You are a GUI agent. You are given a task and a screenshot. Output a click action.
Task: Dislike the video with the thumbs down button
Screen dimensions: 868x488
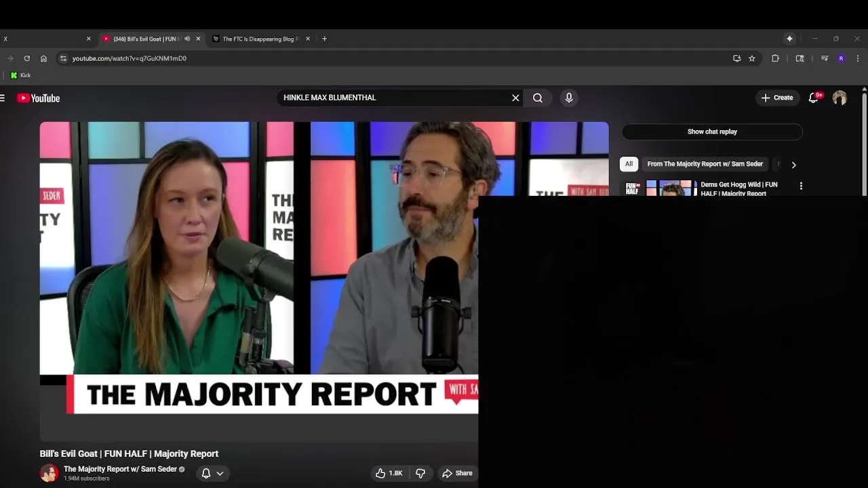coord(420,473)
